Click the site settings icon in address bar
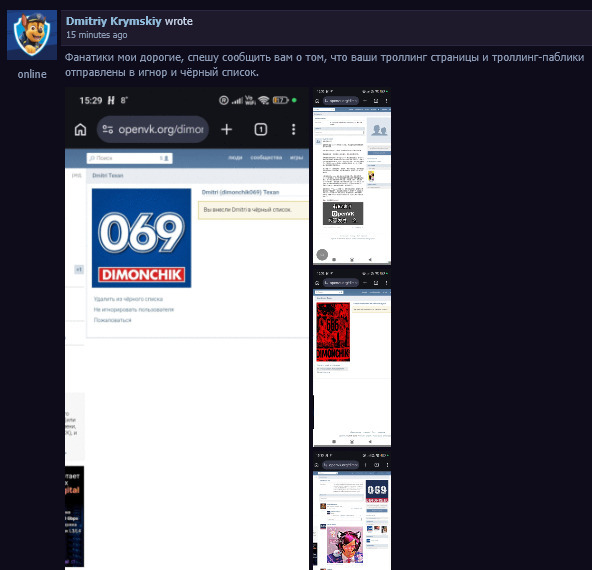The image size is (592, 570). 108,129
